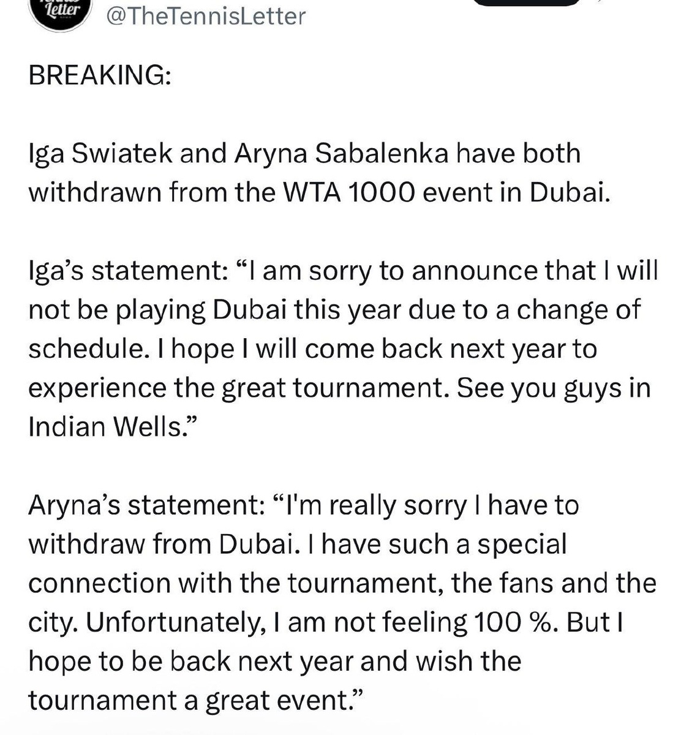This screenshot has height=735, width=700.
Task: Tap the 'Iga's statement:' label
Action: pos(125,271)
